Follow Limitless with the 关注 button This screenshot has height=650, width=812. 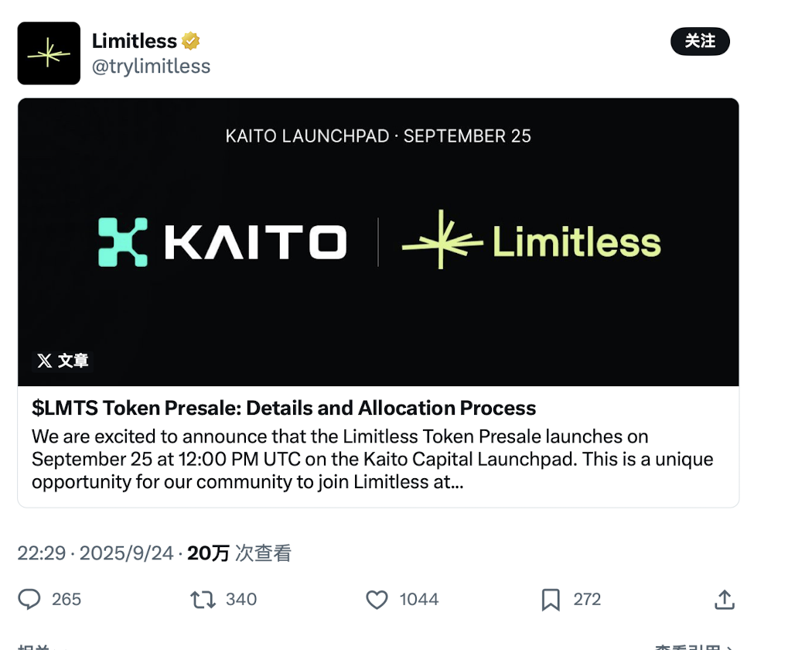point(700,41)
